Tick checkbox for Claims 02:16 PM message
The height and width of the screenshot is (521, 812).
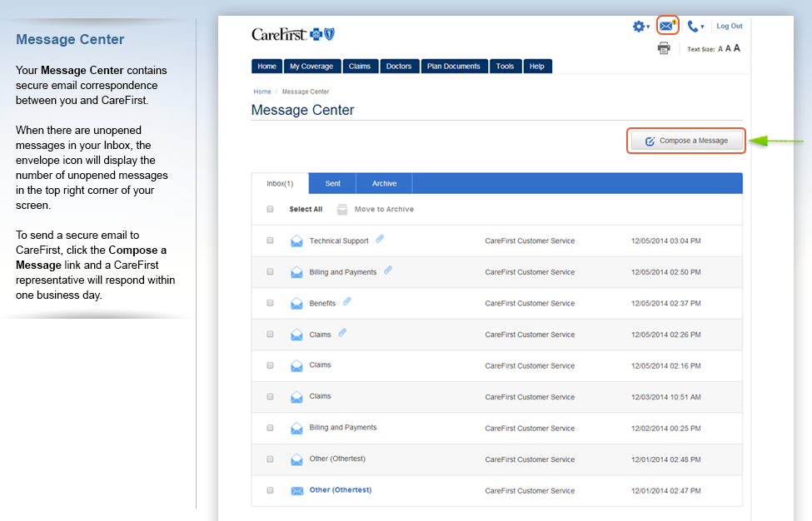point(270,365)
